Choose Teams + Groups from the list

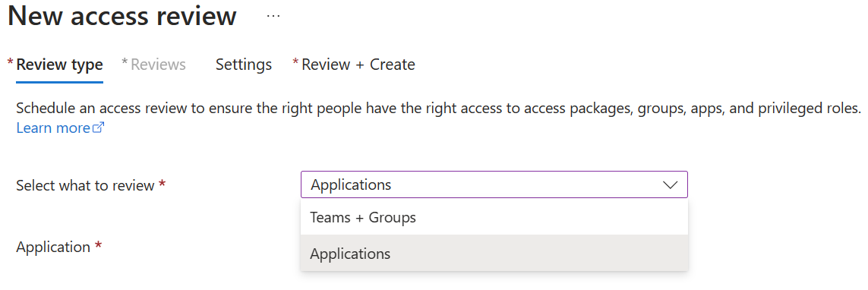494,217
